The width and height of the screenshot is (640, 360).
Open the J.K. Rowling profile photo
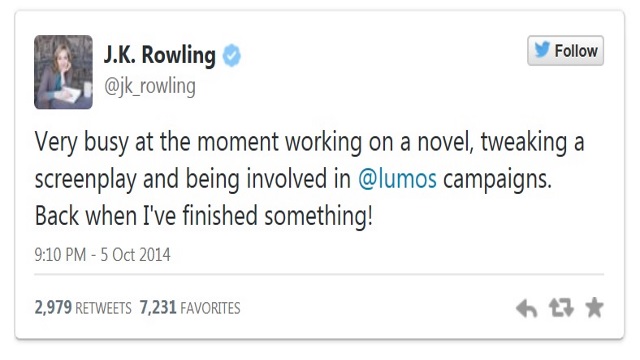pos(63,72)
